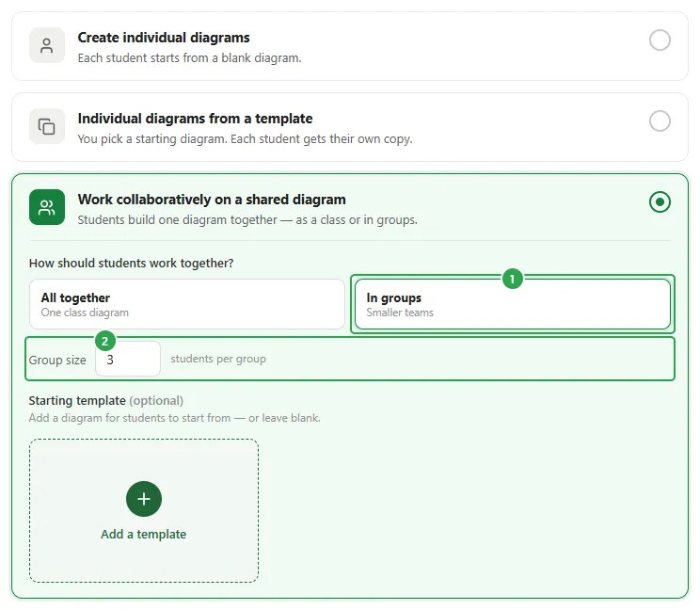Click the Group size number field

[128, 359]
